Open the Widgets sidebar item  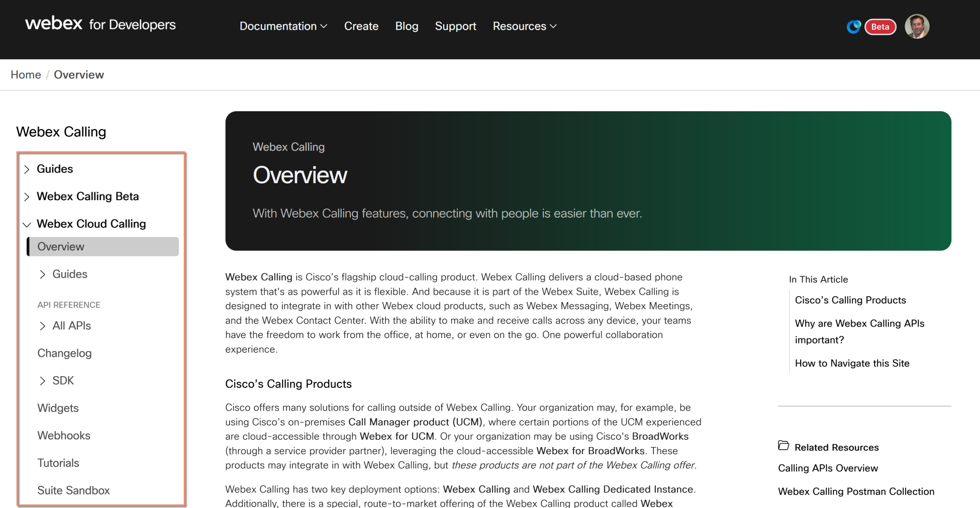point(58,408)
